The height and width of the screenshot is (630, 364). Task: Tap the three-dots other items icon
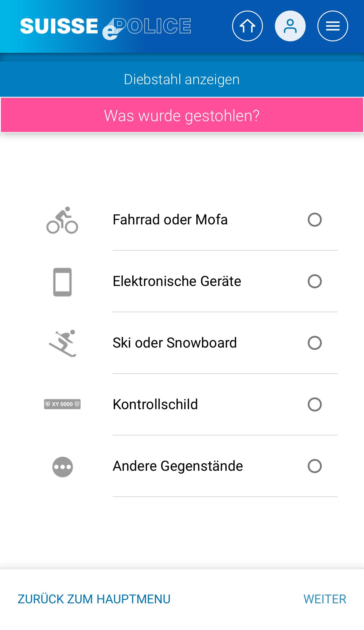coord(62,467)
